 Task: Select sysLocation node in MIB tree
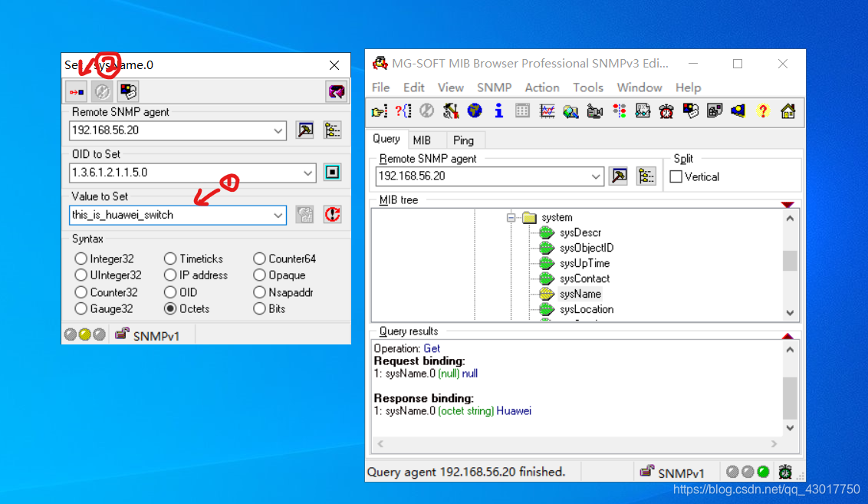587,309
